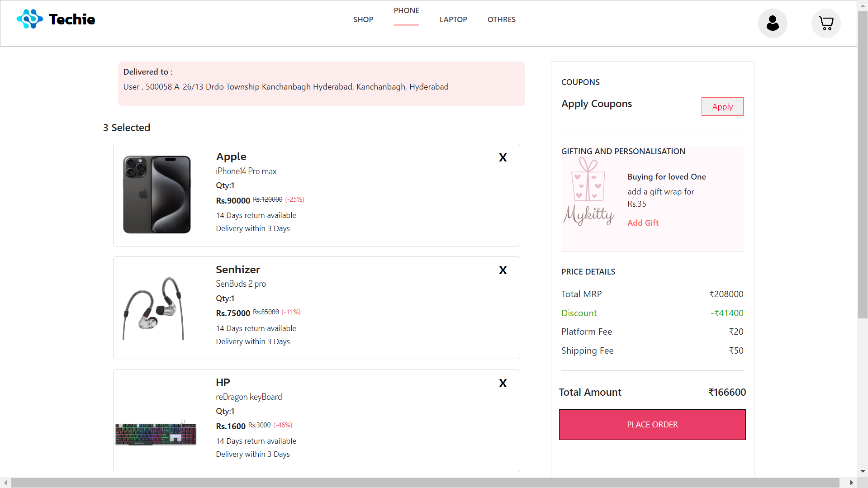Click the scroll-down arrow of vertical scrollbar
The image size is (868, 488).
(863, 471)
